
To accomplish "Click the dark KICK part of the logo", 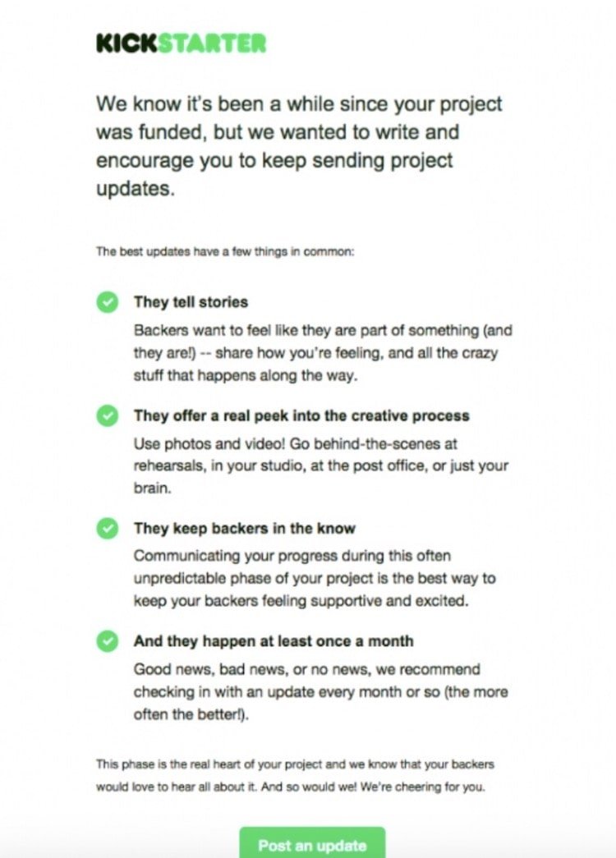I will click(126, 44).
